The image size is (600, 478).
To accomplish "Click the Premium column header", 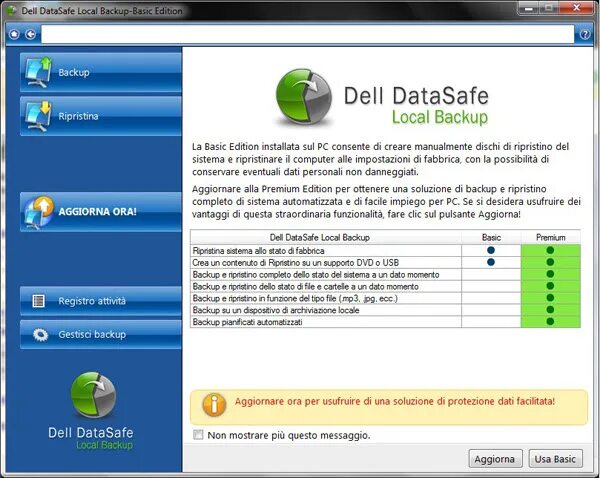I will point(551,237).
